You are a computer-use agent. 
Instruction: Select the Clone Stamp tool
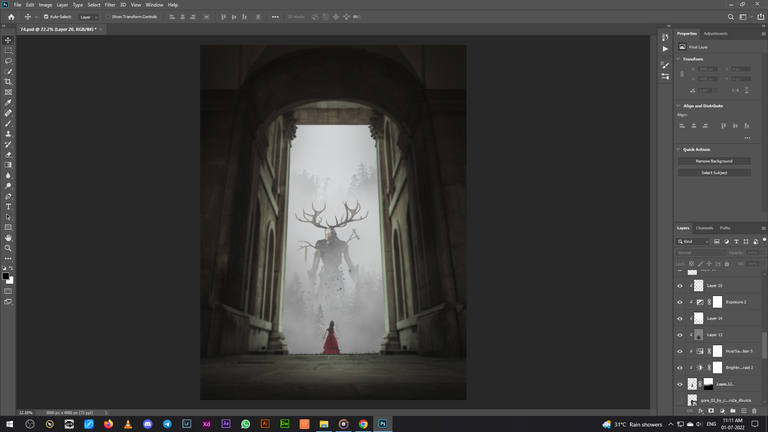(x=8, y=134)
